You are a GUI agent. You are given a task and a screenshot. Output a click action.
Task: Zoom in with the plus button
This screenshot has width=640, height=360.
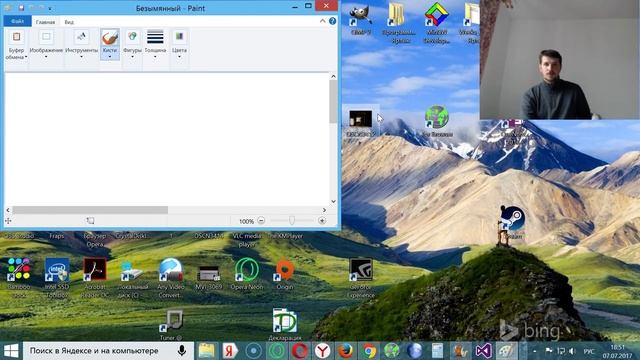point(322,220)
